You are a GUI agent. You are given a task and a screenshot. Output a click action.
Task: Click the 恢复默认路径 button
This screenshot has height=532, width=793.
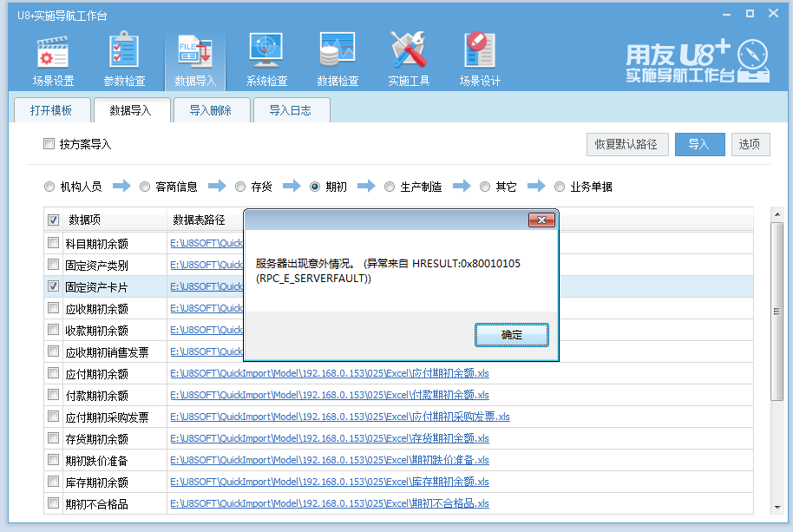click(x=627, y=145)
